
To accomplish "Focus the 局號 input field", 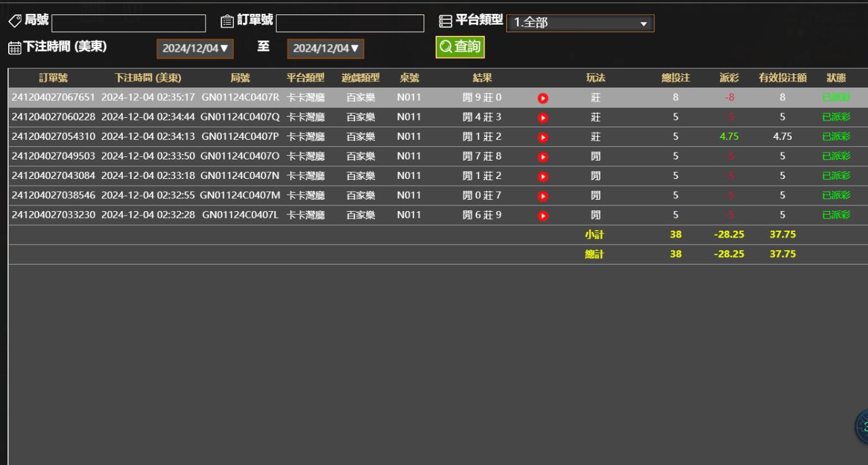I will (129, 23).
